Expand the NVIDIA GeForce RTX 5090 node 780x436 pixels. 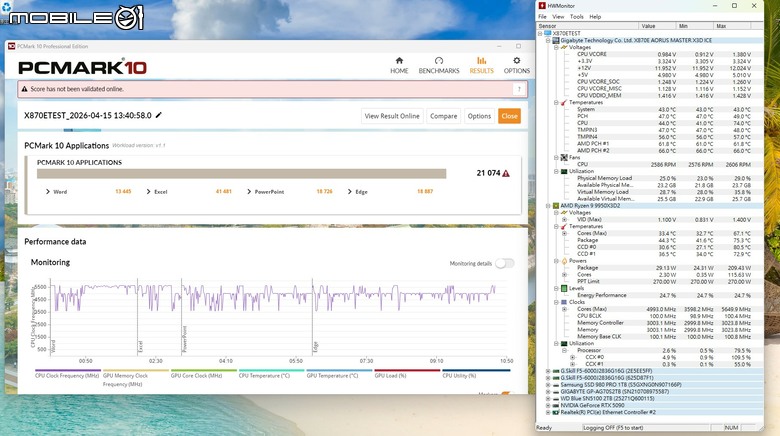[548, 406]
